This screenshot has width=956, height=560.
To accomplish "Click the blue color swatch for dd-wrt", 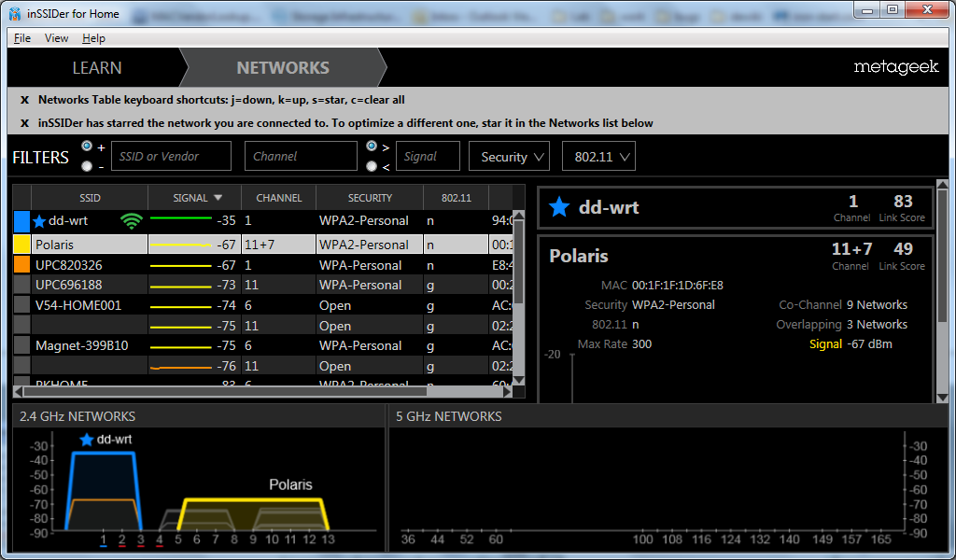I will [22, 221].
